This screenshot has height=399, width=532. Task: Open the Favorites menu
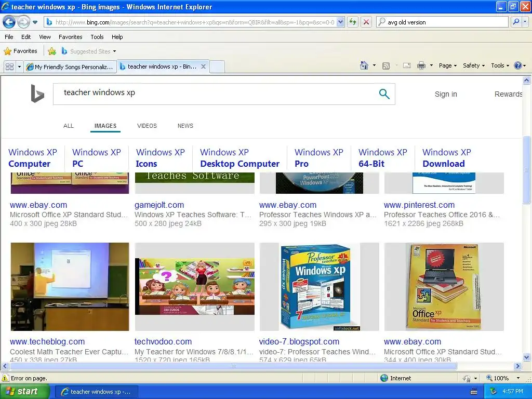pyautogui.click(x=70, y=37)
